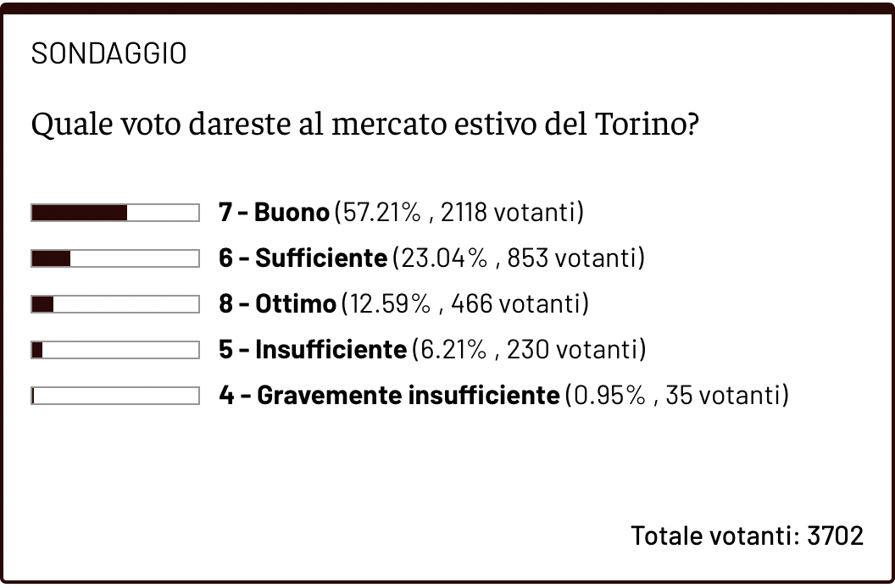The height and width of the screenshot is (588, 895).
Task: Click the 12.59%, 466 votanti result text
Action: [464, 303]
